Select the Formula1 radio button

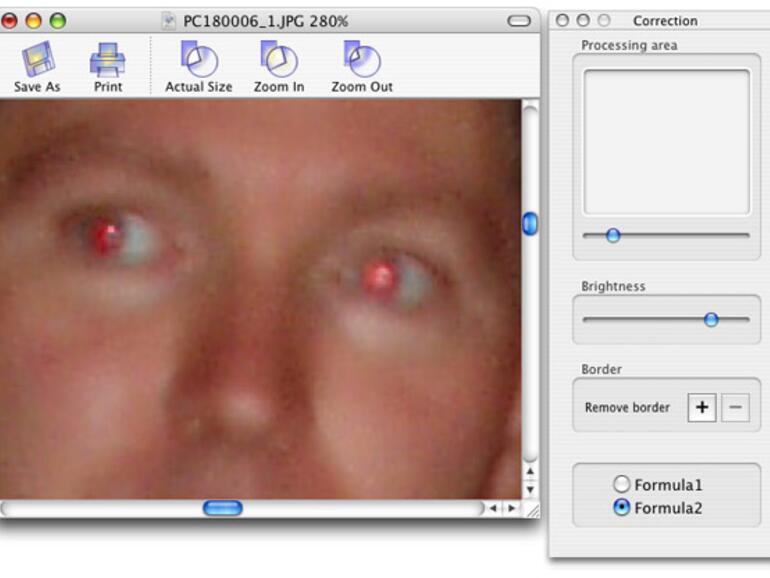click(621, 484)
